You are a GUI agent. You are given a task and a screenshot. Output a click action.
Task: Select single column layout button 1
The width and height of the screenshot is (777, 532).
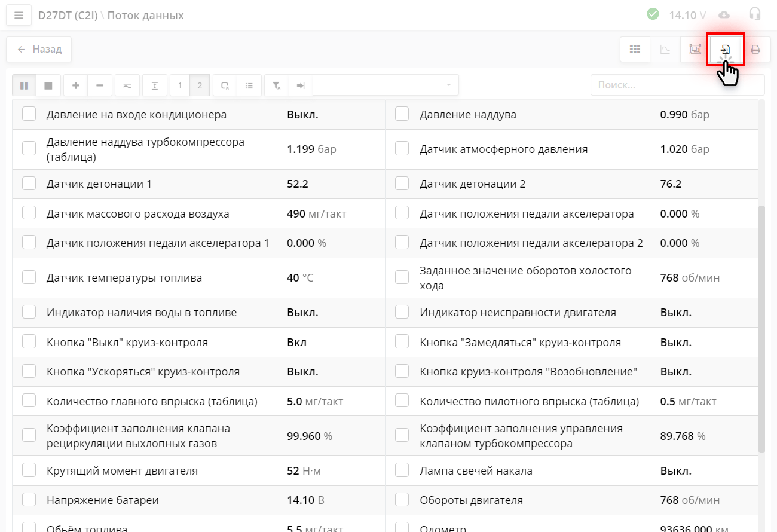pos(180,85)
